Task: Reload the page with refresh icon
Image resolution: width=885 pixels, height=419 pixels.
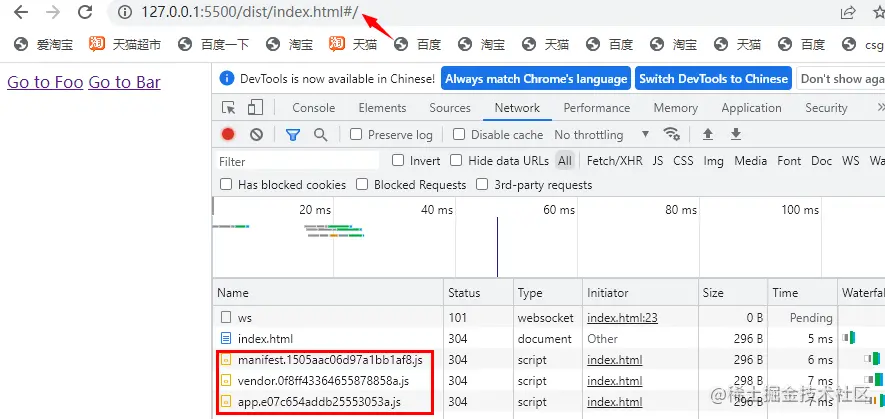Action: pyautogui.click(x=85, y=12)
